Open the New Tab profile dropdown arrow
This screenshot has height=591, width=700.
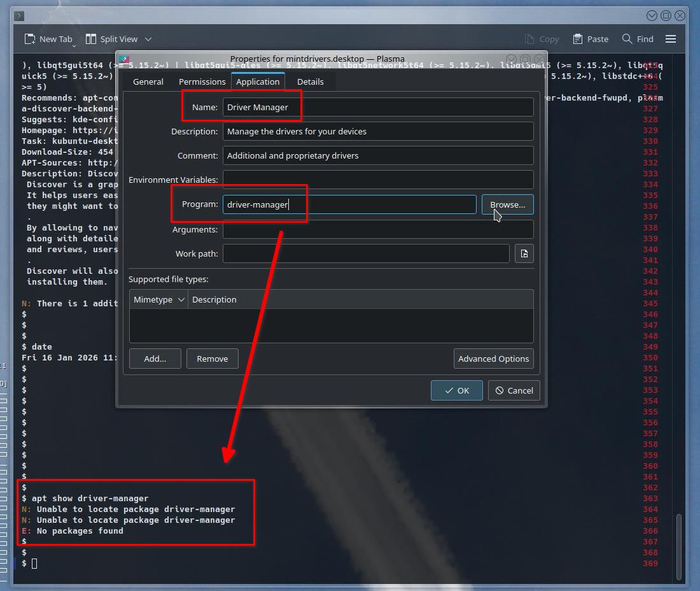(x=74, y=46)
